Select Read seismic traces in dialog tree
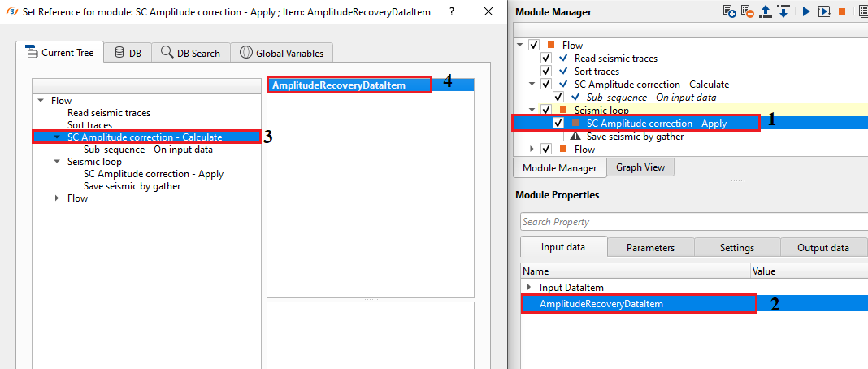868x369 pixels. click(109, 113)
